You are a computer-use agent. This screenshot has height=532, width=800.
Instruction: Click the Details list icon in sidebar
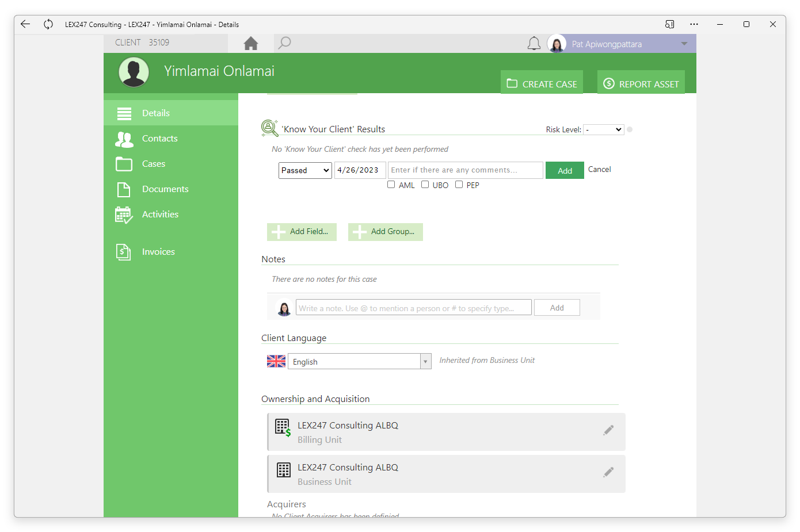click(x=124, y=113)
